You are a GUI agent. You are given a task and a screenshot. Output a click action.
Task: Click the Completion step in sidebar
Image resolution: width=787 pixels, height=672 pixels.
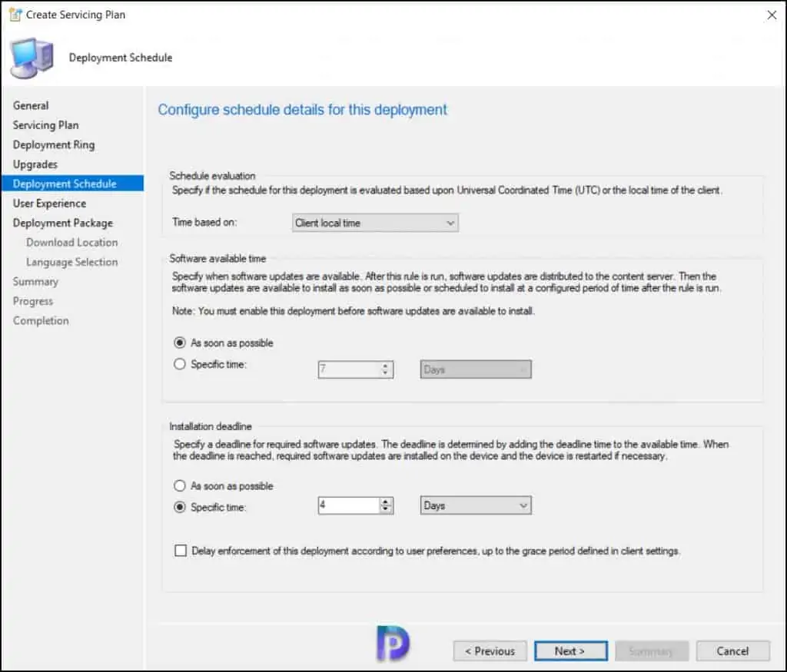pos(42,320)
